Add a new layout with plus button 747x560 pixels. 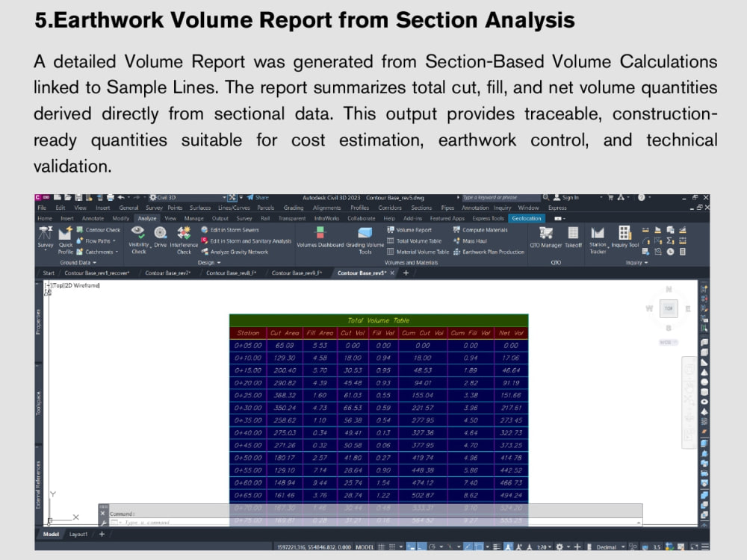pyautogui.click(x=102, y=534)
